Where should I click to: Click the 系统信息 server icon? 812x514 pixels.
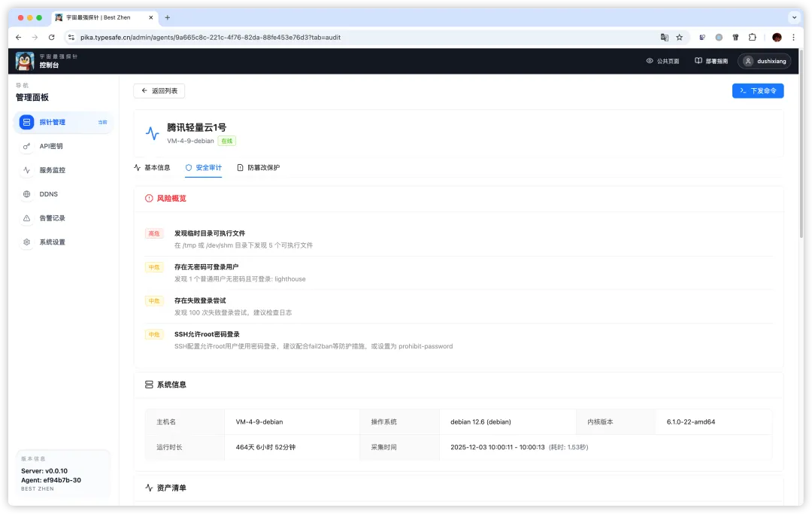click(x=149, y=385)
